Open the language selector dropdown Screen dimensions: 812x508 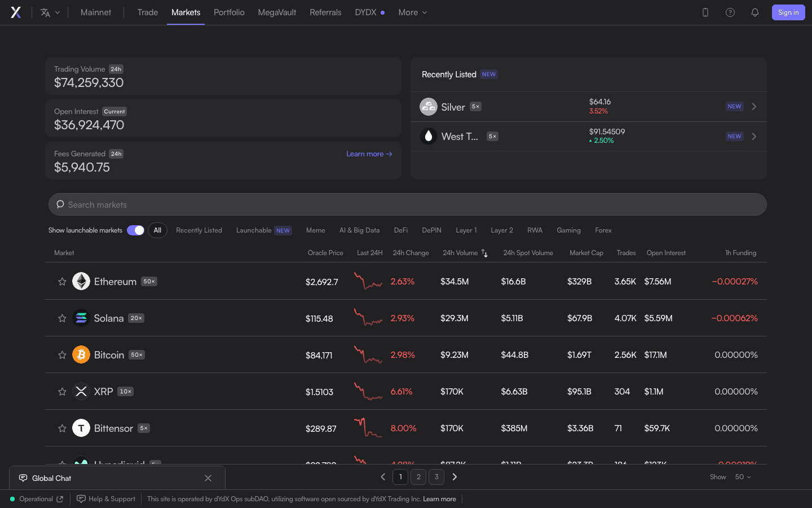(x=50, y=12)
